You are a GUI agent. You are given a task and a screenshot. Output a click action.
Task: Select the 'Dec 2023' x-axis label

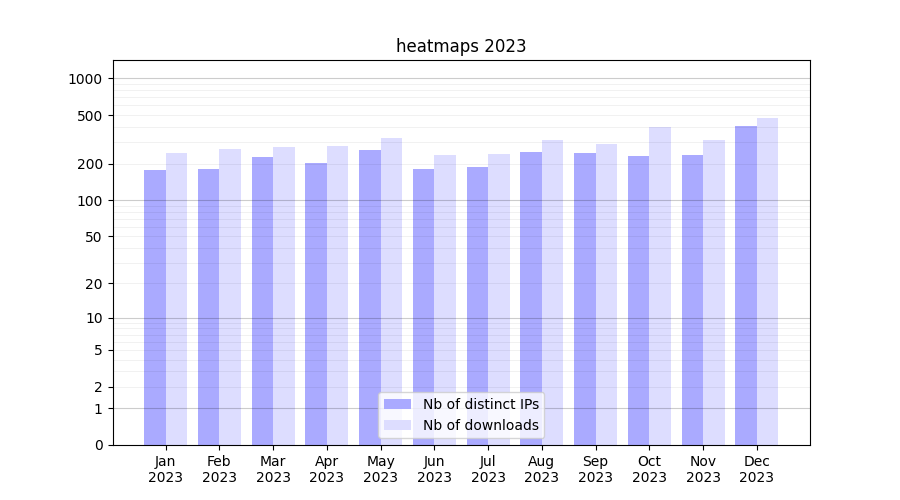coord(756,469)
